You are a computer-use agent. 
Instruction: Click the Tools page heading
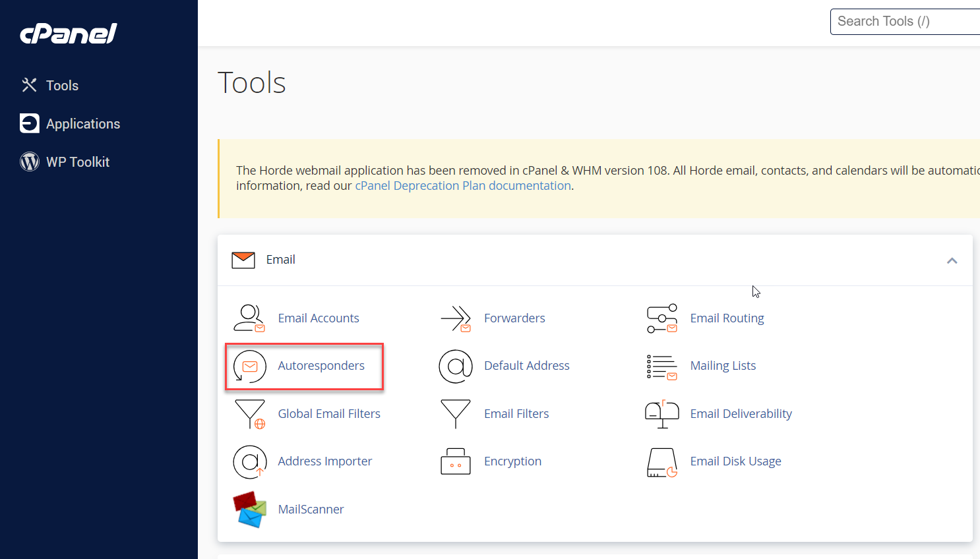[x=252, y=83]
